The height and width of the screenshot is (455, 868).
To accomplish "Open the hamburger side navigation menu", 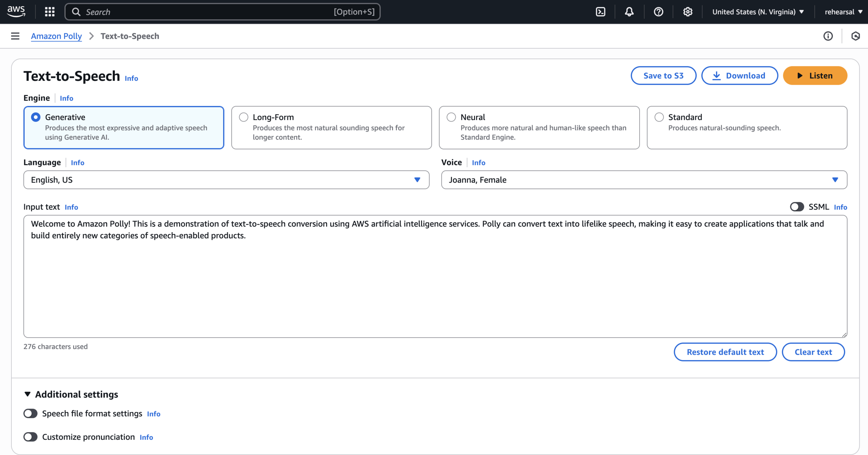I will pos(15,36).
